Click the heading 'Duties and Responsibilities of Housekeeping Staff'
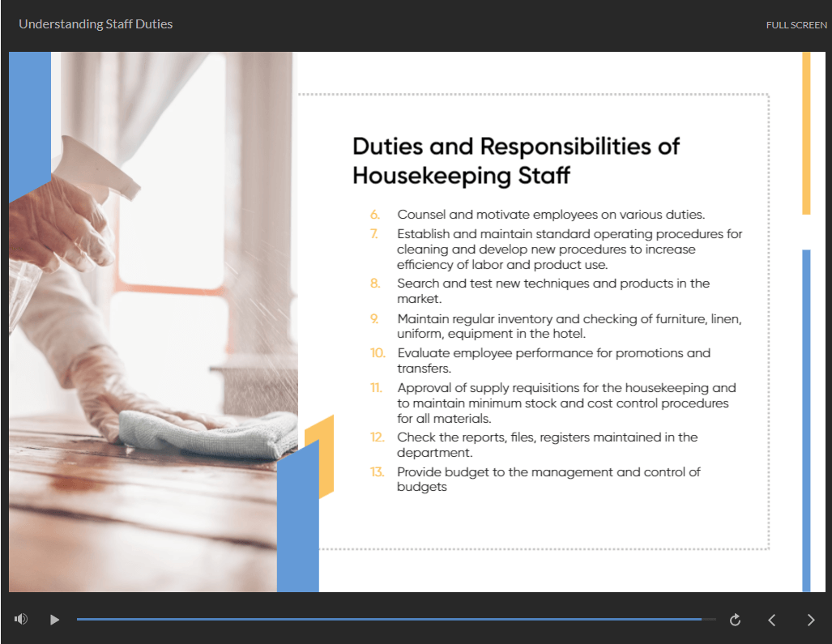The height and width of the screenshot is (644, 832). [515, 160]
